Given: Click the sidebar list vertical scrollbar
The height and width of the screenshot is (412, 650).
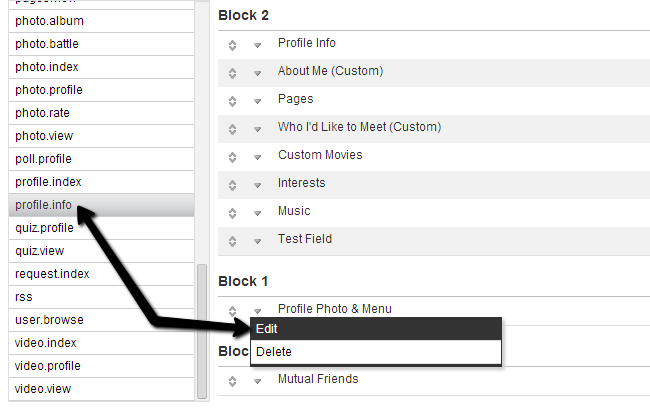Looking at the screenshot, I should [203, 330].
